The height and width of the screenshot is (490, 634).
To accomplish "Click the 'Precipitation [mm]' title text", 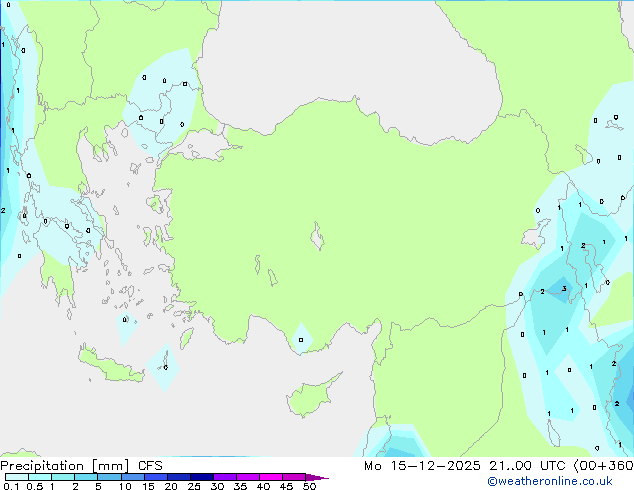I will coord(65,466).
